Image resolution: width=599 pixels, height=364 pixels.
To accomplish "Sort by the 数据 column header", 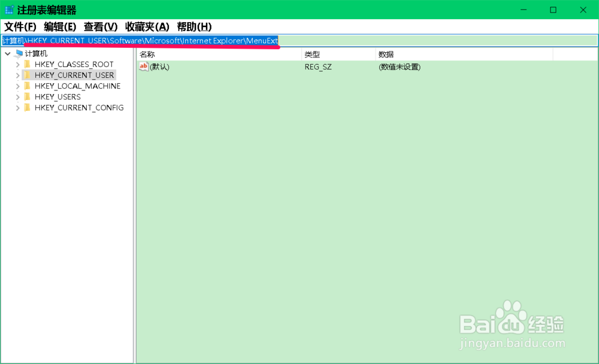I will tap(464, 54).
